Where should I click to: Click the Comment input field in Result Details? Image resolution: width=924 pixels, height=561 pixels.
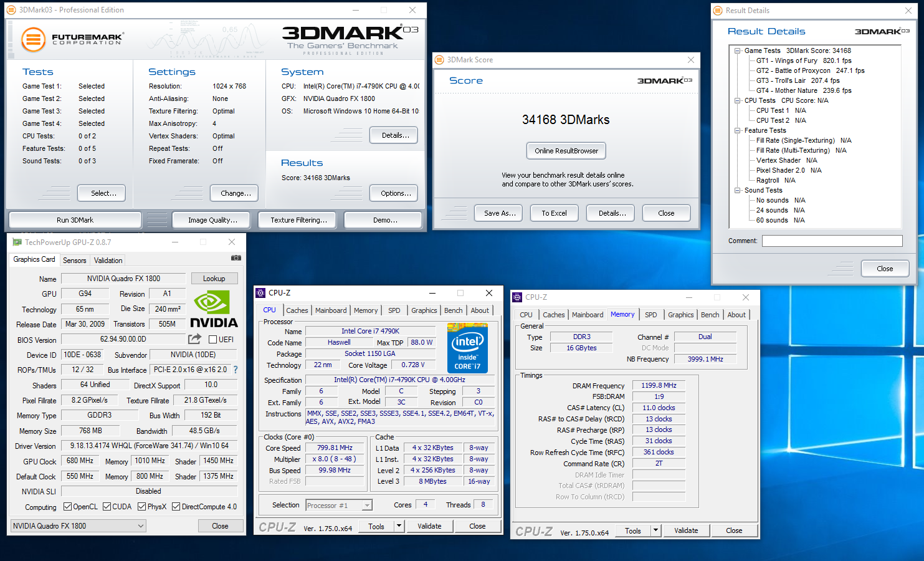[832, 241]
